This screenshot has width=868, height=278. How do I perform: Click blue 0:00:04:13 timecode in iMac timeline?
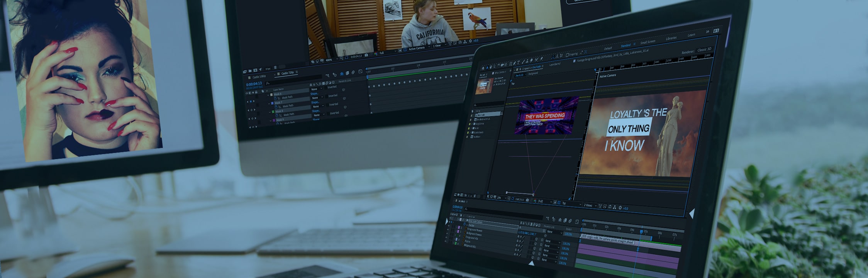coord(254,84)
